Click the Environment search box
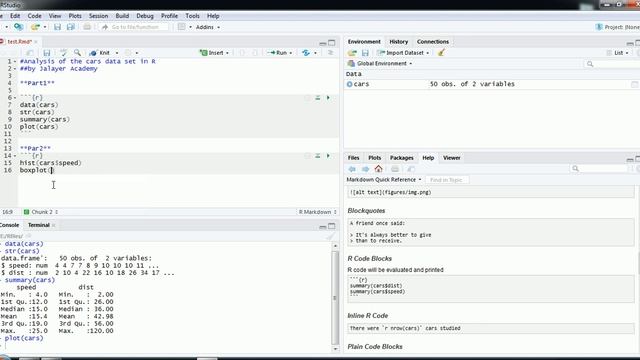640x360 pixels. pyautogui.click(x=611, y=64)
